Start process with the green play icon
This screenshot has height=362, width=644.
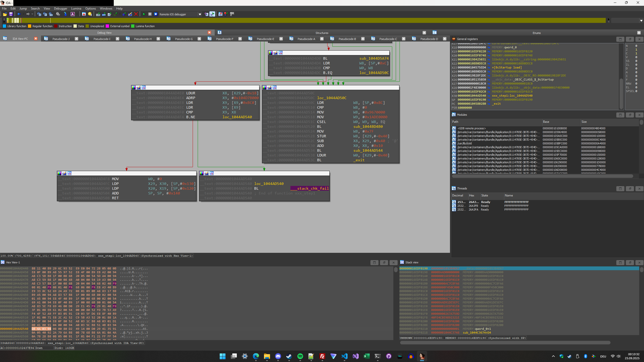(x=144, y=14)
